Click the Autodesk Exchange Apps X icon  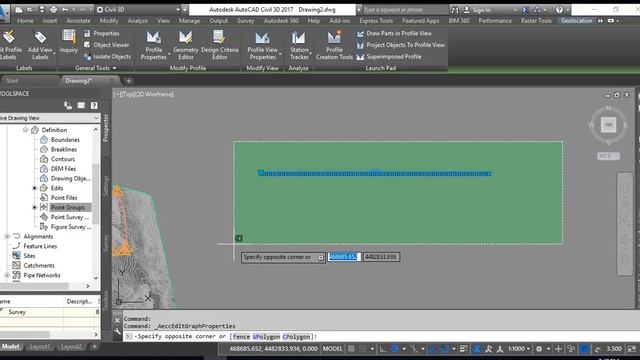coord(525,9)
